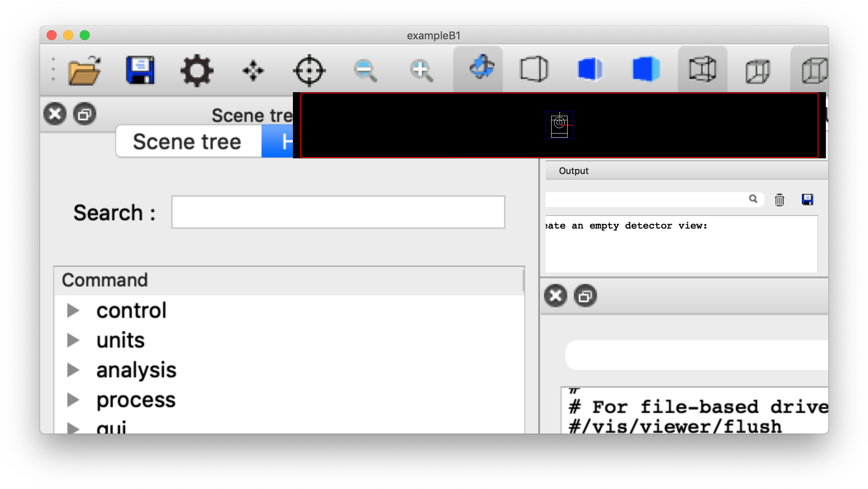Select the move arrows tool
Viewport: 868px width, 489px height.
coord(253,71)
